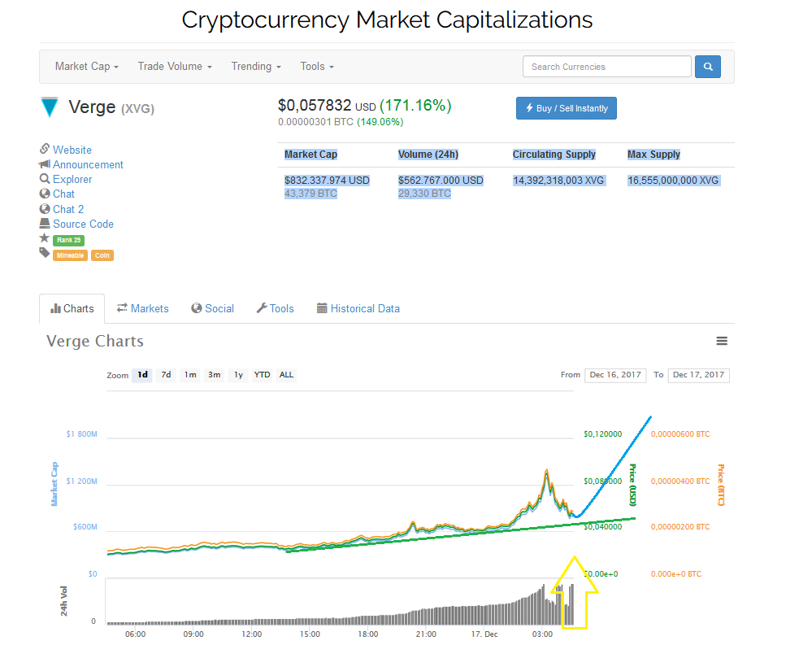Click the link icon beside Website
Viewport: 812px width, 658px height.
43,150
